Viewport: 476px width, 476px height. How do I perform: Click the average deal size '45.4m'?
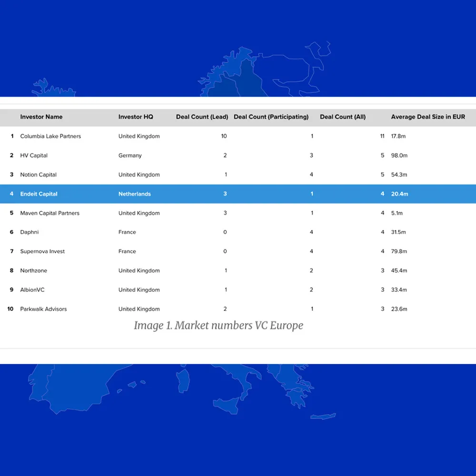tap(399, 270)
